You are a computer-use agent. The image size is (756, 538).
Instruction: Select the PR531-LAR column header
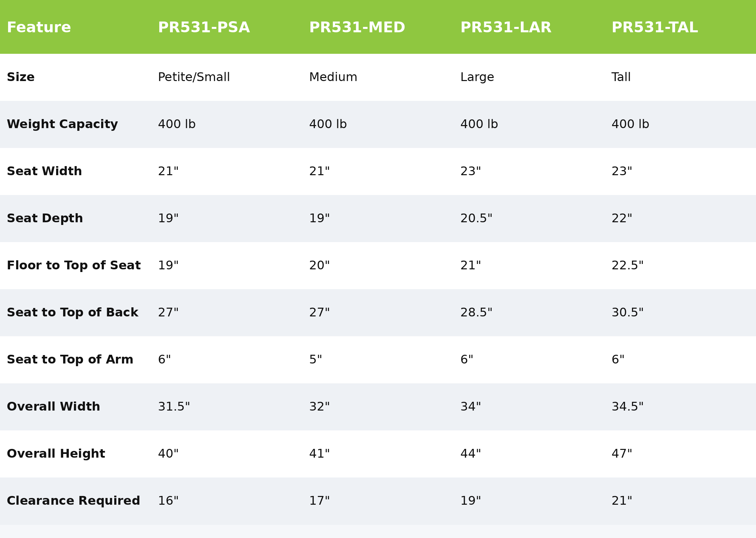click(x=506, y=28)
